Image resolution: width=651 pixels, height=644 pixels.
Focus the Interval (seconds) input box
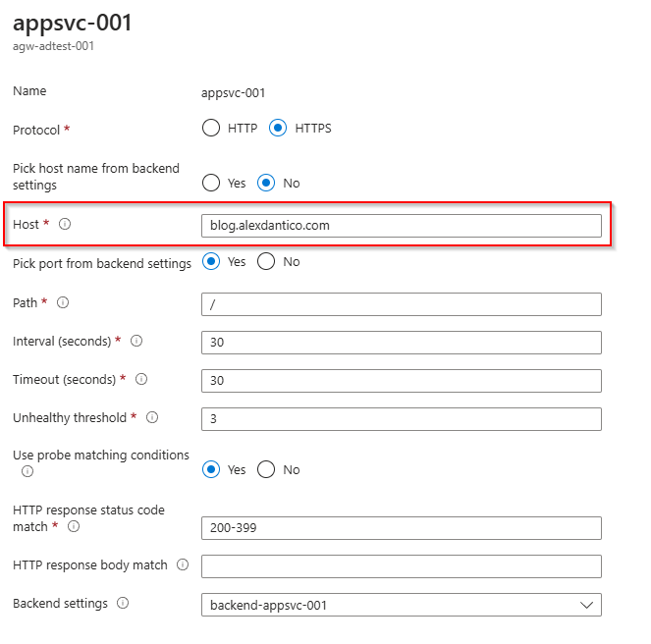click(401, 343)
